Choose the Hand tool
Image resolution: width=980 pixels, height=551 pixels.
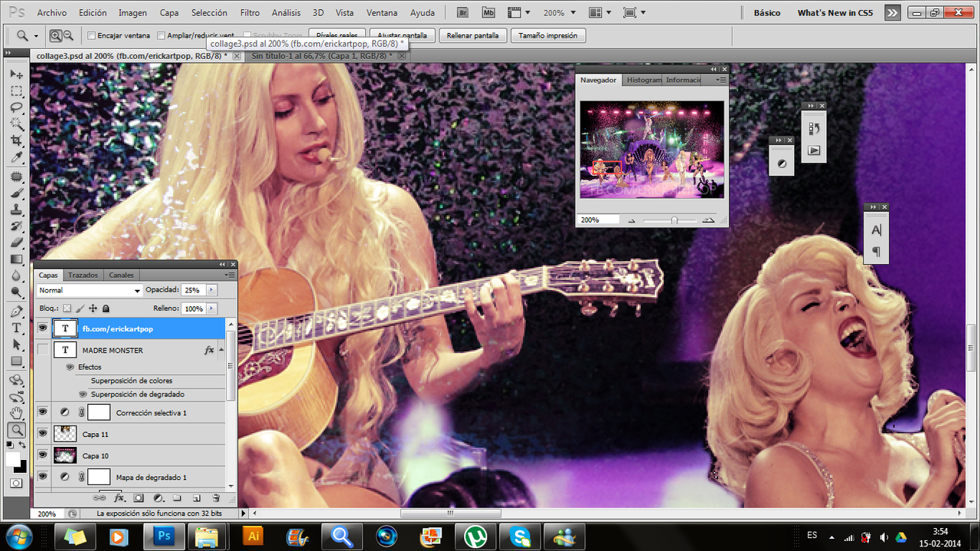tap(16, 413)
